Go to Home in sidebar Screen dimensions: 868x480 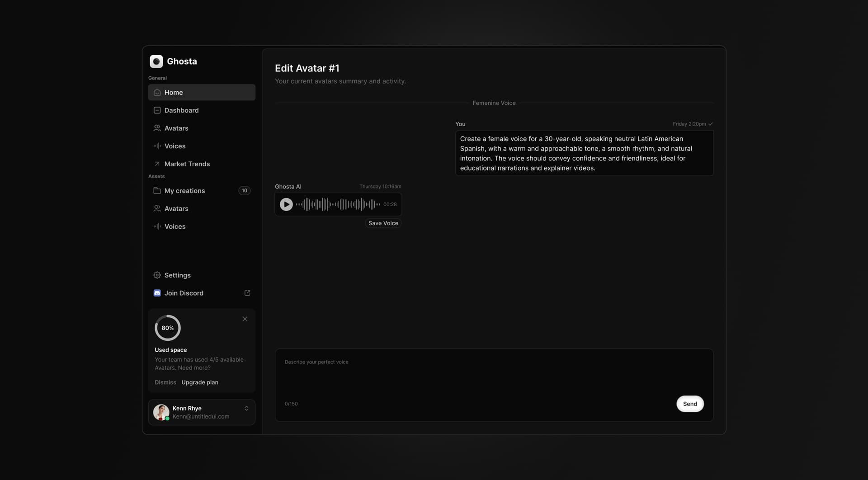tap(202, 92)
